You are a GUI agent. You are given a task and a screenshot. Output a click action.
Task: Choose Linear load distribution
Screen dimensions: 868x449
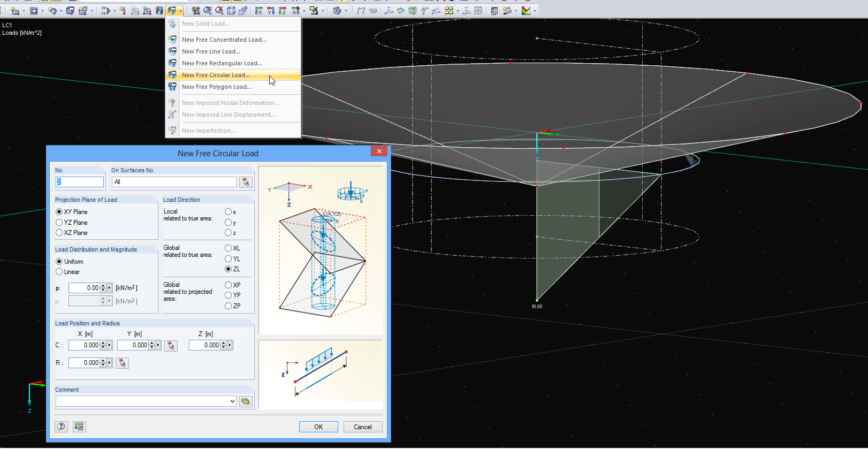click(x=59, y=272)
